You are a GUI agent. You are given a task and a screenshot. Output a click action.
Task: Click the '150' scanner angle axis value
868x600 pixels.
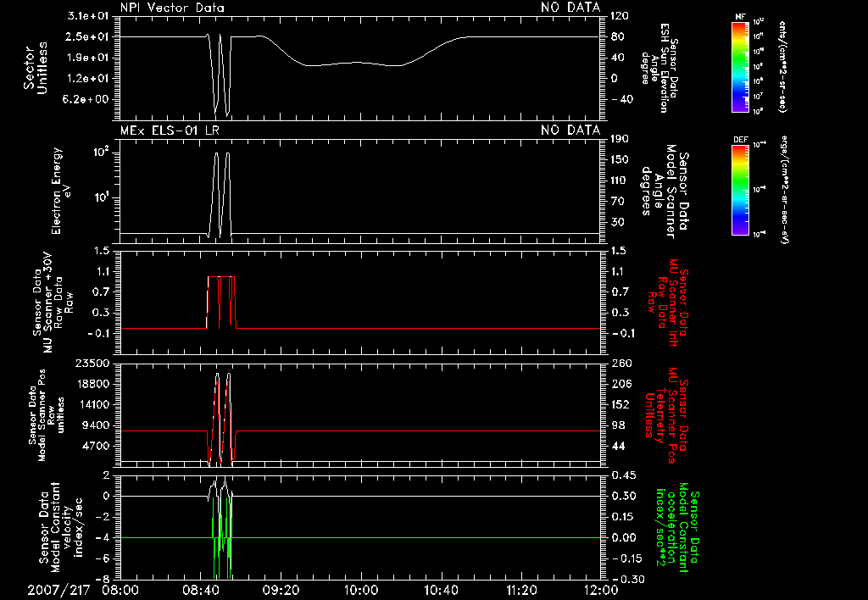click(620, 160)
